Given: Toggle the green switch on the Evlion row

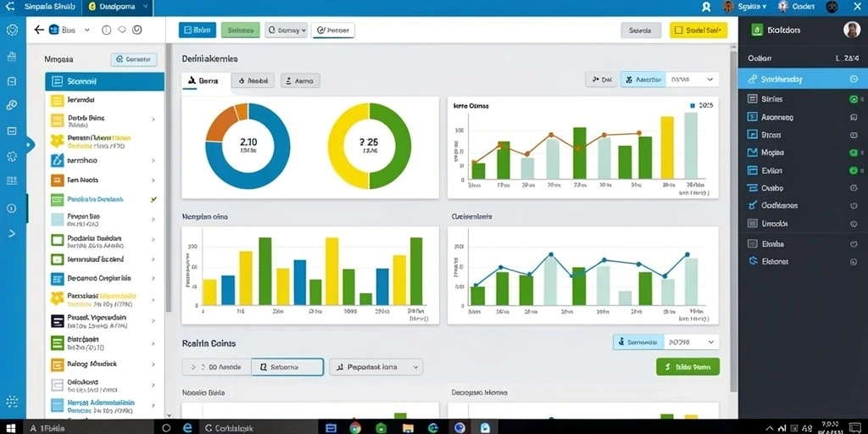Looking at the screenshot, I should (x=853, y=170).
